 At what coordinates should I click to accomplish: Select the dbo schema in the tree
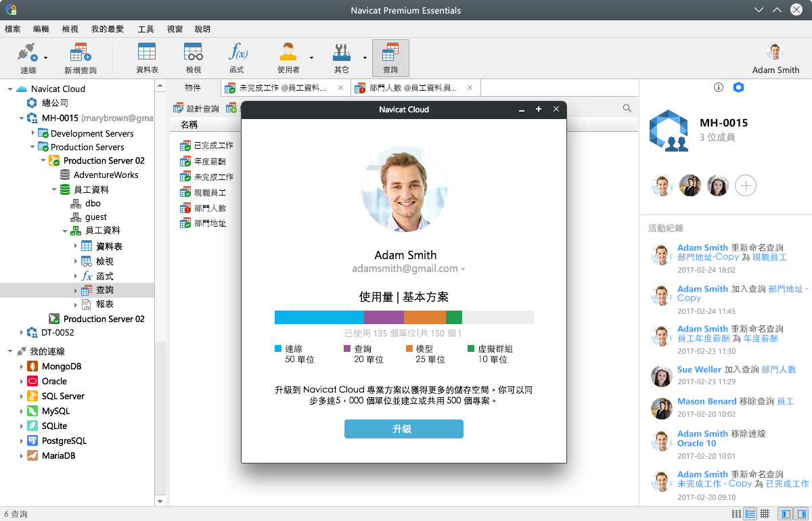click(x=86, y=203)
